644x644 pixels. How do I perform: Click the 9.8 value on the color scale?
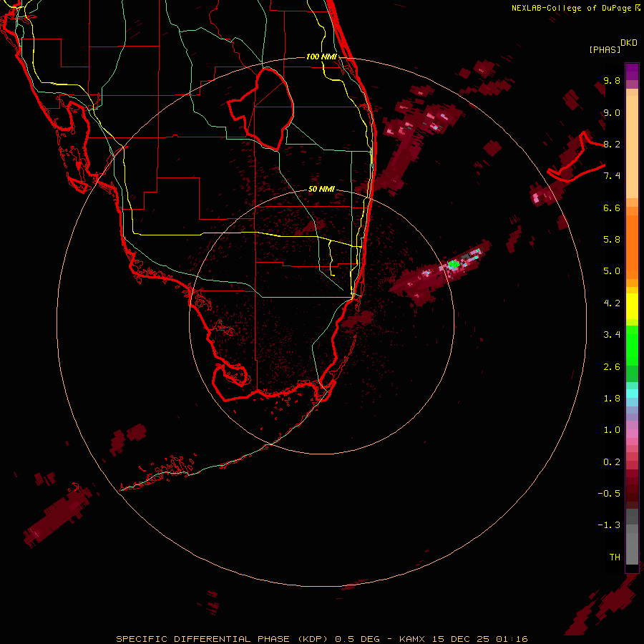pyautogui.click(x=612, y=80)
